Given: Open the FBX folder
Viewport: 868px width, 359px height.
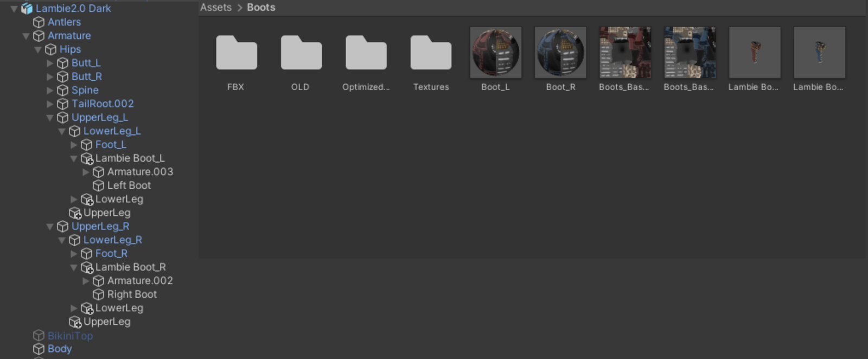Looking at the screenshot, I should coord(236,53).
